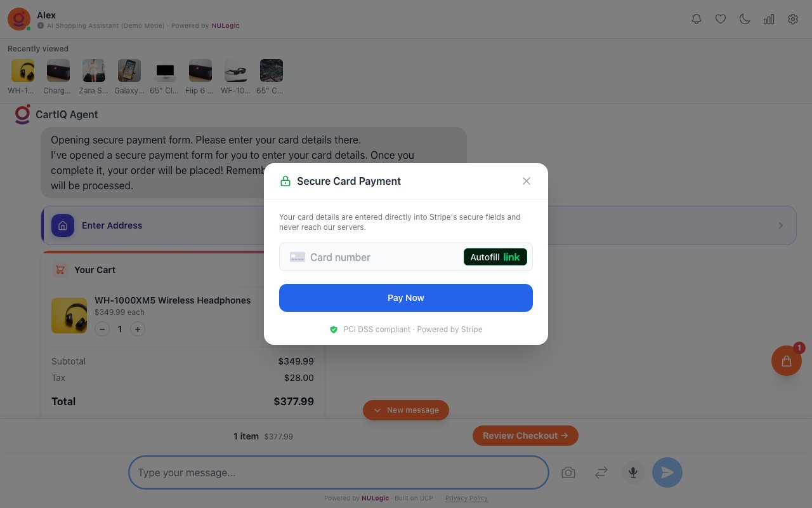Activate the microphone voice input
The image size is (812, 508).
pyautogui.click(x=632, y=472)
